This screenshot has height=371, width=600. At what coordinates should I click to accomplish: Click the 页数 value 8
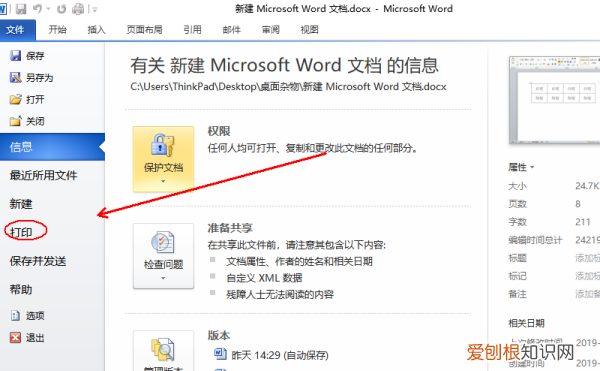(578, 204)
